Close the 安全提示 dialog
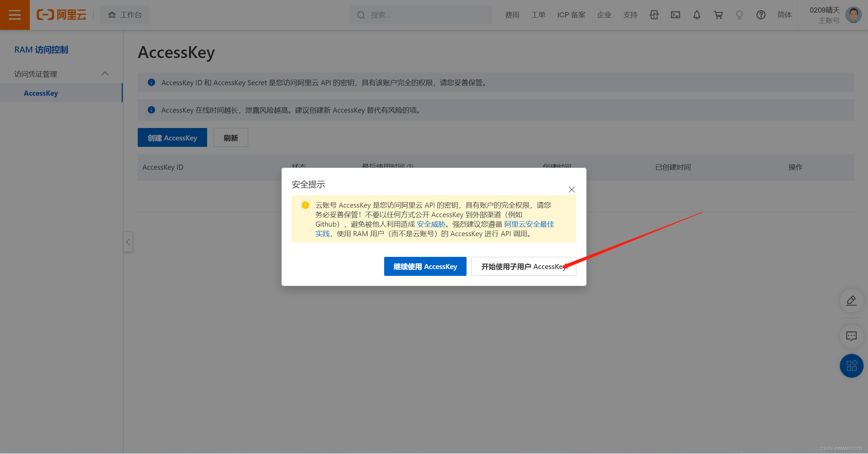The width and height of the screenshot is (868, 454). pos(572,189)
